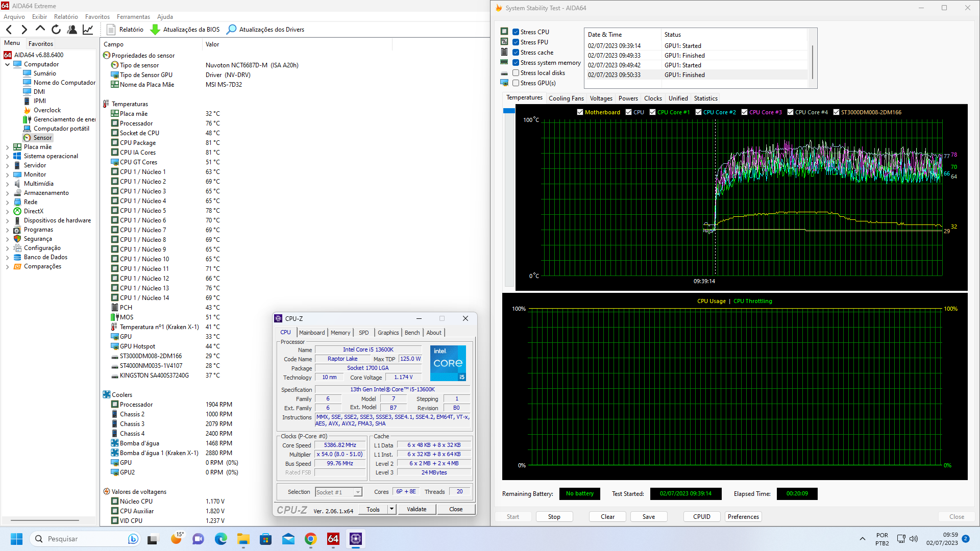980x551 pixels.
Task: Toggle CPU Core #1 graph checkbox
Action: (652, 112)
